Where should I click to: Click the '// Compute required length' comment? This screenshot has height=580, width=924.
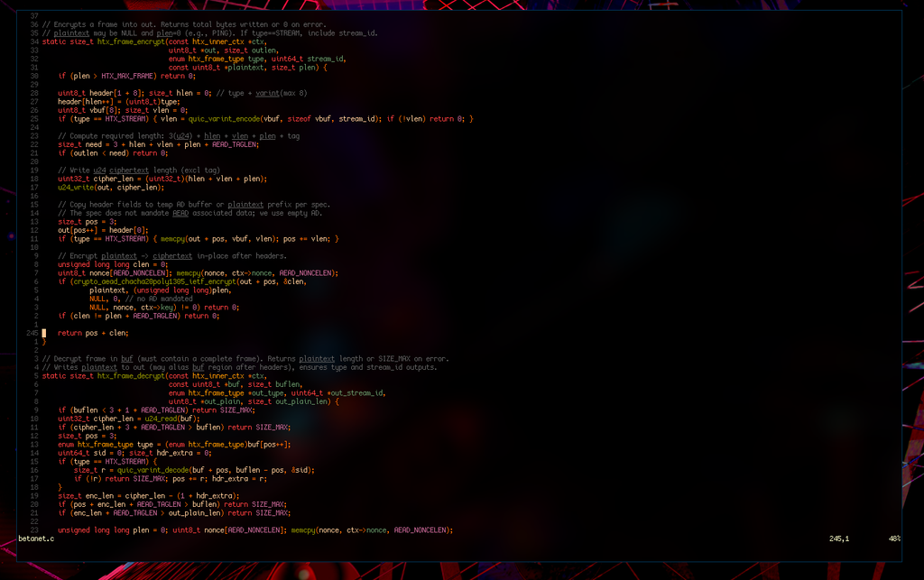click(179, 136)
